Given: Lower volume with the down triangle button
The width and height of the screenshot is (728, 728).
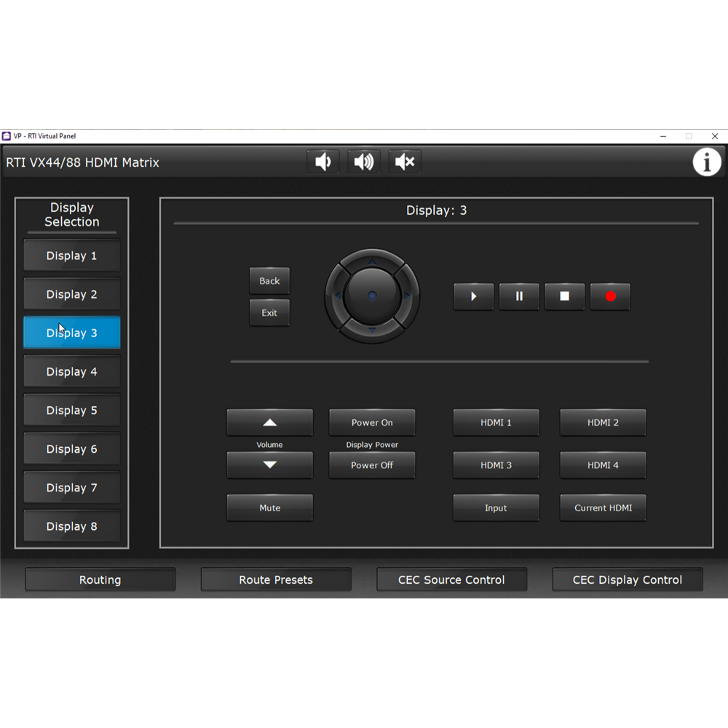Looking at the screenshot, I should click(269, 465).
